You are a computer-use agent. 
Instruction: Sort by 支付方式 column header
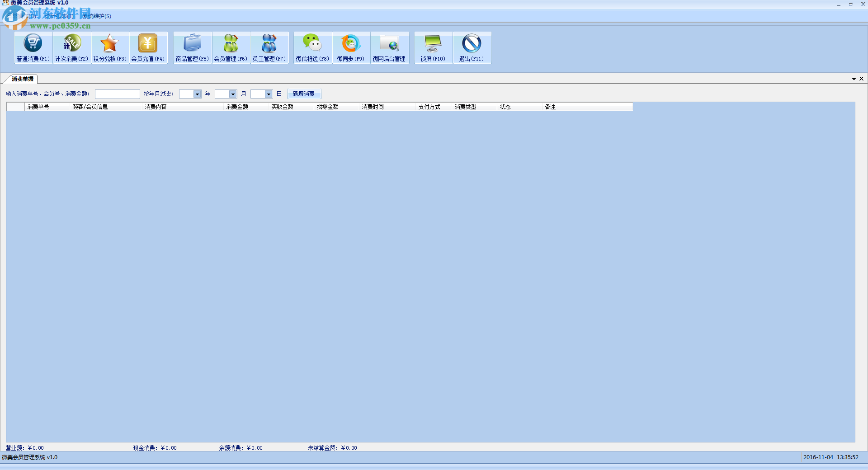click(434, 107)
